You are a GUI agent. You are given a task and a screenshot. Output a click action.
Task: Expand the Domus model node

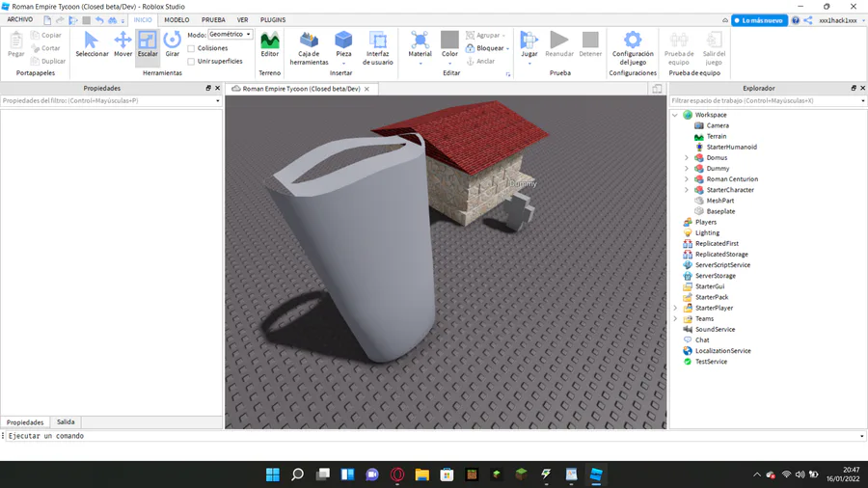pos(687,158)
